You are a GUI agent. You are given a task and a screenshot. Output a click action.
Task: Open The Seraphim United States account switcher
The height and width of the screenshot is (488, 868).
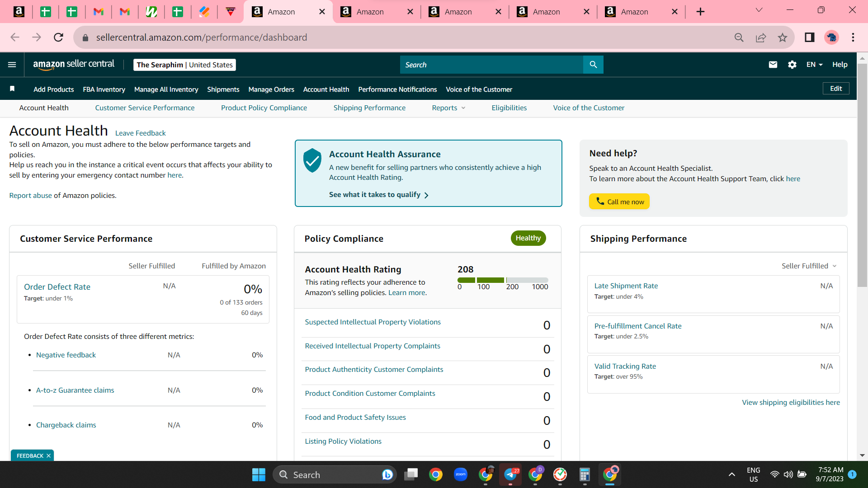pyautogui.click(x=184, y=65)
